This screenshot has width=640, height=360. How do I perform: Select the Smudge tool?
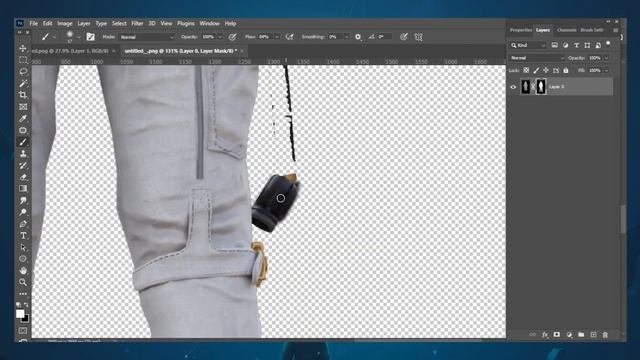coord(23,200)
